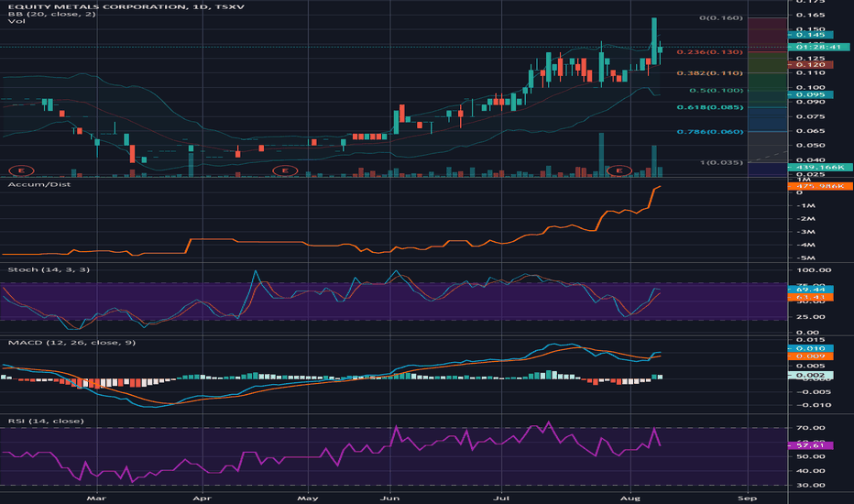The width and height of the screenshot is (854, 504).
Task: Click the Apr label on the time axis
Action: (x=203, y=498)
